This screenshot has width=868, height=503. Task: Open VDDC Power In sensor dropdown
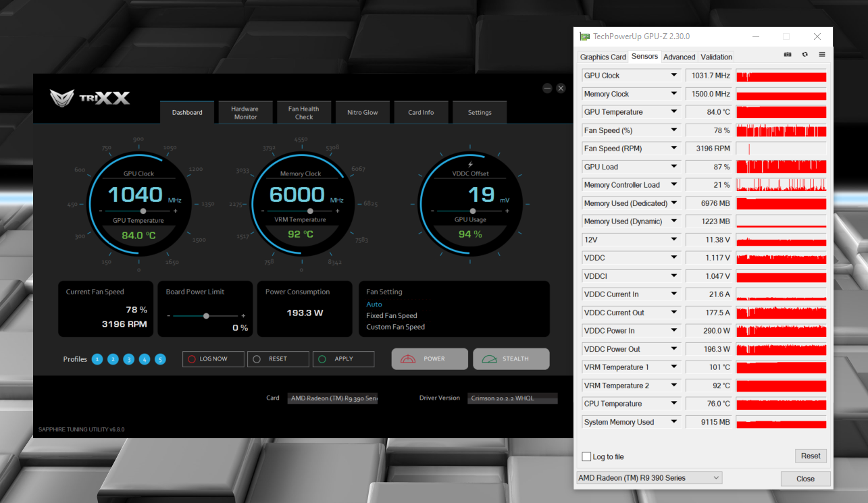pos(674,331)
